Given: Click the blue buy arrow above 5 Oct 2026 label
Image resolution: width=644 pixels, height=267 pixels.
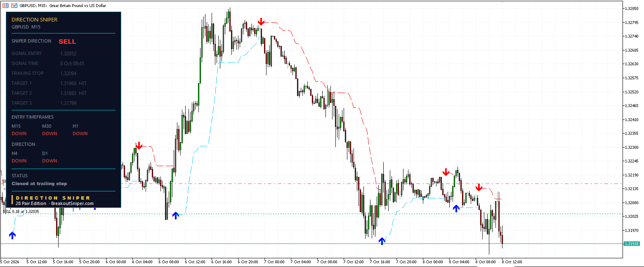Looking at the screenshot, I should click(12, 235).
